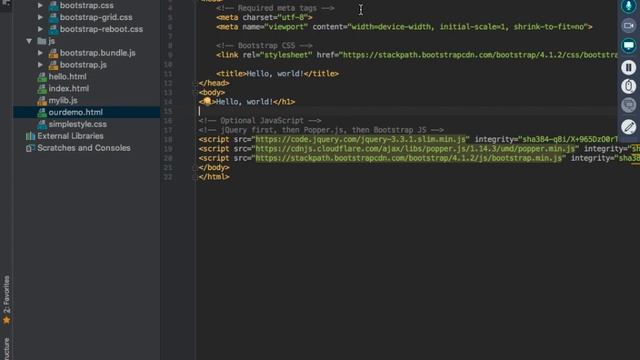Click the ourdemo.html file icon
Viewport: 640px width, 360px height.
[42, 113]
